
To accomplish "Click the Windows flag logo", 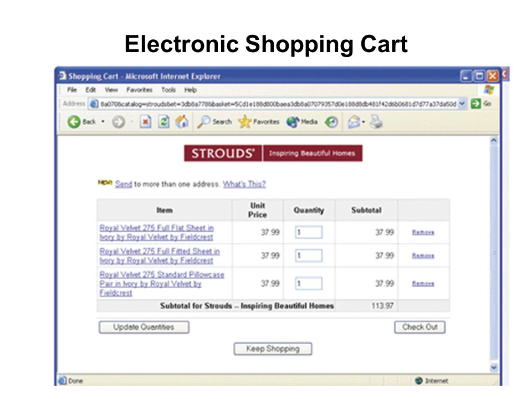I will tap(489, 90).
